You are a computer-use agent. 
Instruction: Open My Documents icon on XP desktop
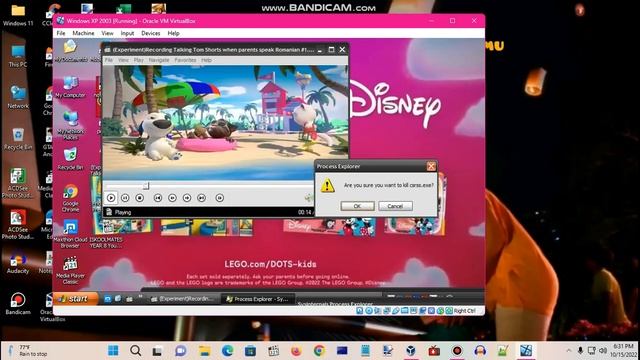[71, 51]
